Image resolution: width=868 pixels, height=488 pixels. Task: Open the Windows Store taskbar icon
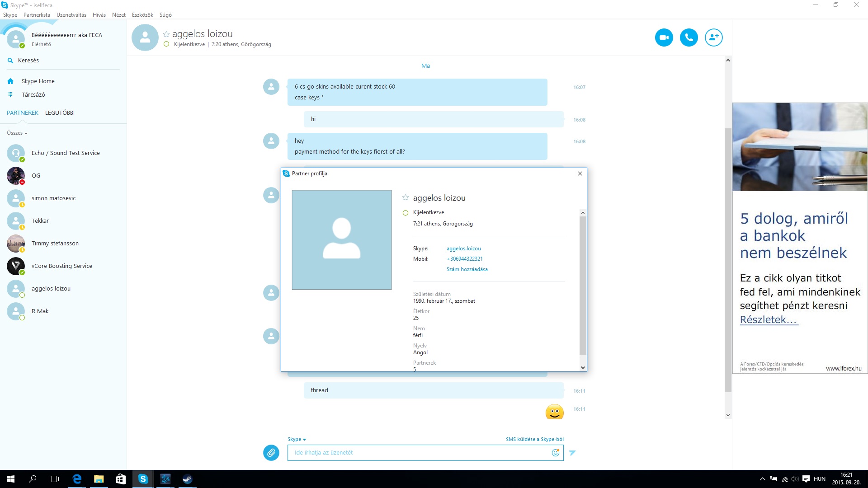(x=121, y=479)
